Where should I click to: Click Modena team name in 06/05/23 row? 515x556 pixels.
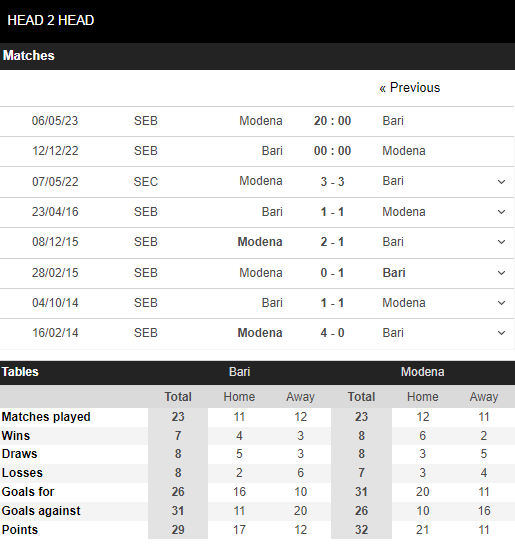pyautogui.click(x=261, y=121)
